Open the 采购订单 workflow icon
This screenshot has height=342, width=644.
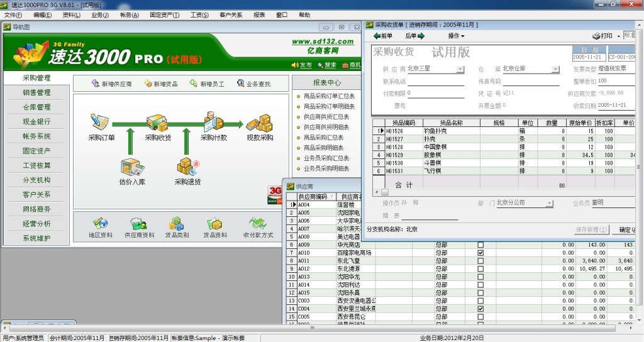point(100,122)
